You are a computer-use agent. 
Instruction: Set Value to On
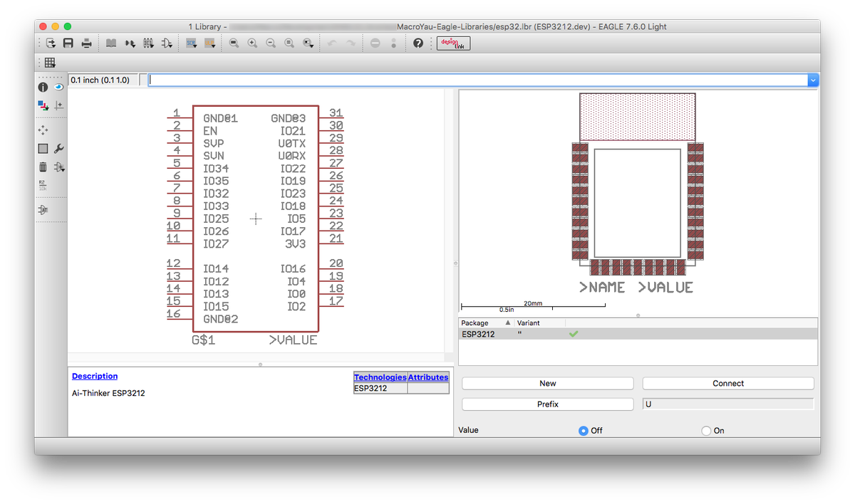click(x=707, y=431)
